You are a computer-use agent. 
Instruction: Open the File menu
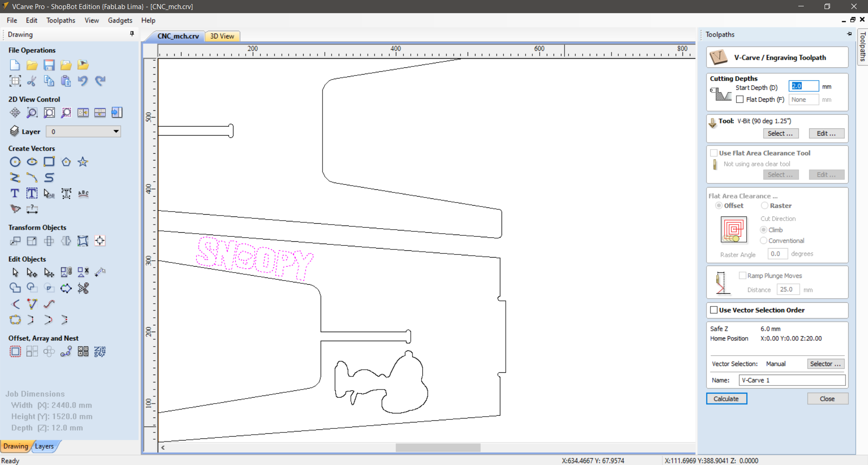point(12,20)
